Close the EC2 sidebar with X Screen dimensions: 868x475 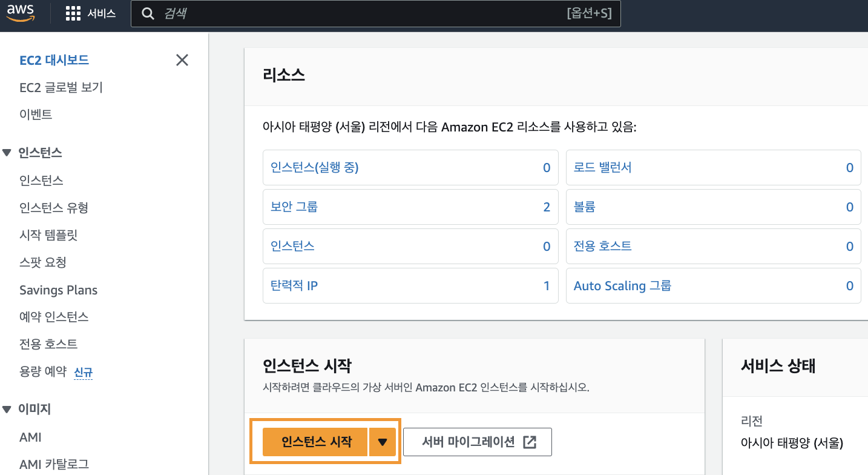(182, 60)
